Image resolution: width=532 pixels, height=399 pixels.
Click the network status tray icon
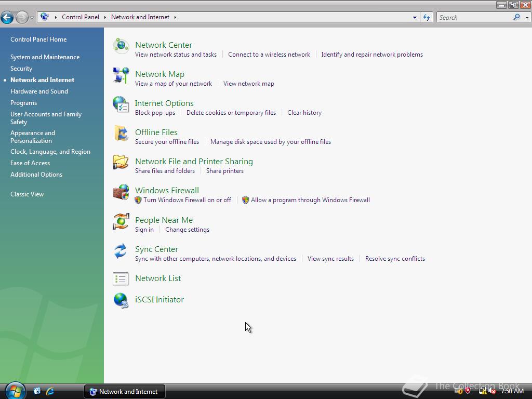[483, 391]
